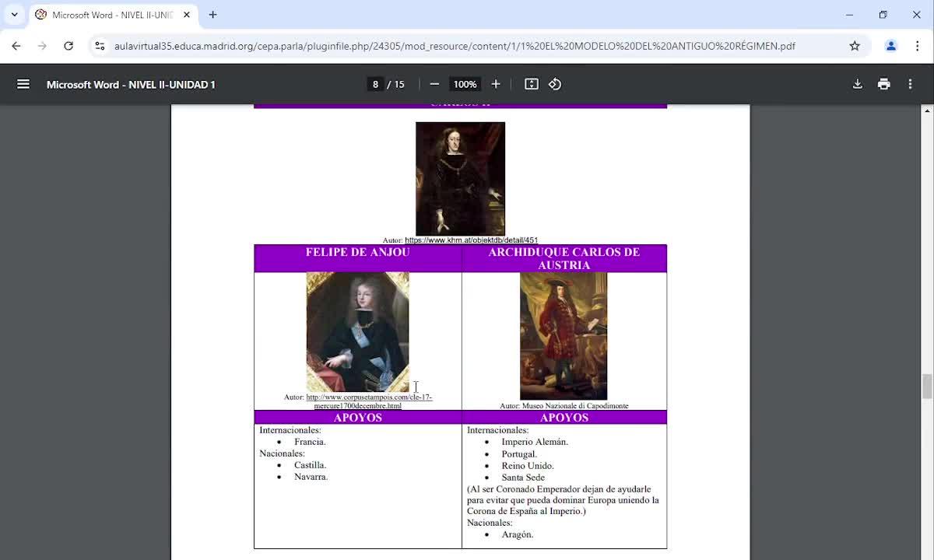Open the browser profile menu
934x560 pixels.
(891, 46)
